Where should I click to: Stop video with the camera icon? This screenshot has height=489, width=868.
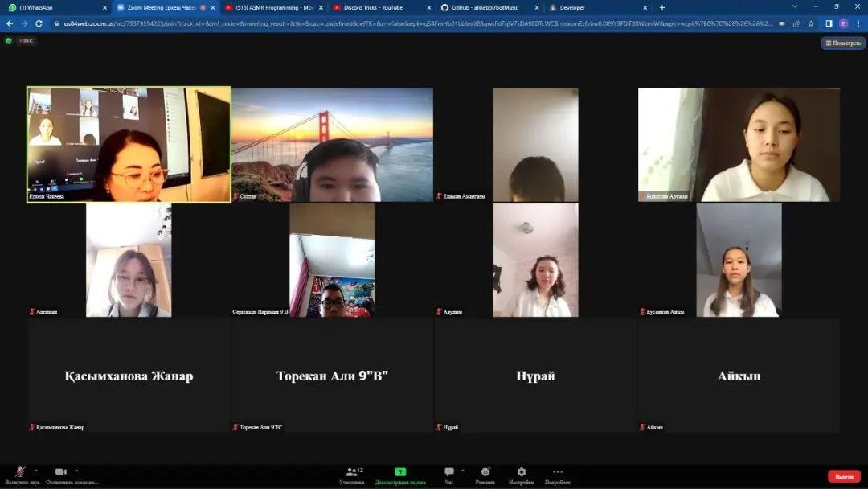pos(61,472)
